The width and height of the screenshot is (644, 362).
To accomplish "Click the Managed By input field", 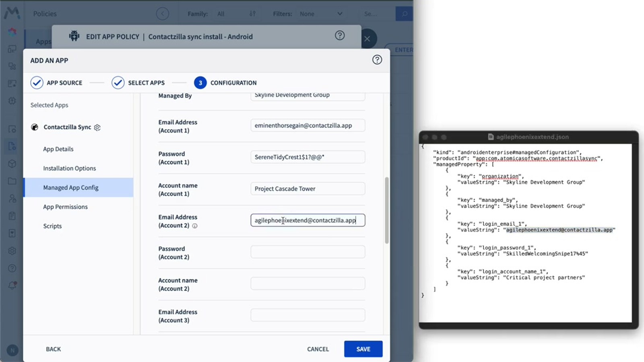I will 308,96.
